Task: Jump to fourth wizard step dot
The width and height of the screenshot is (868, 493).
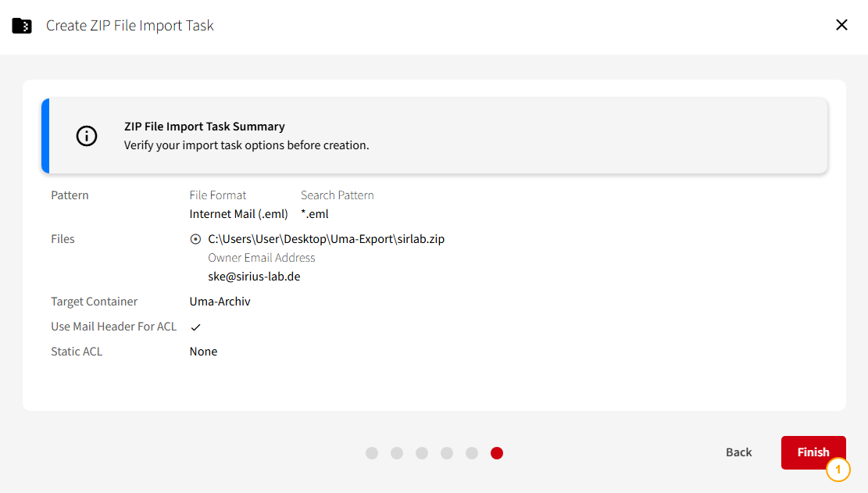Action: pyautogui.click(x=447, y=453)
